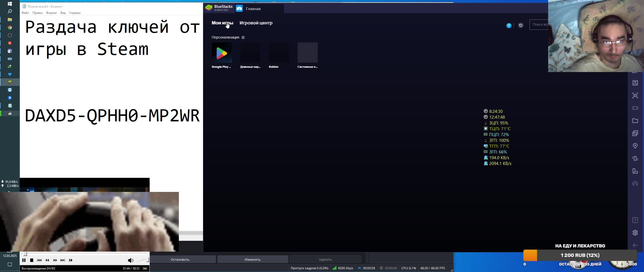Click the media player volume slider
The image size is (644, 272).
pos(143,260)
